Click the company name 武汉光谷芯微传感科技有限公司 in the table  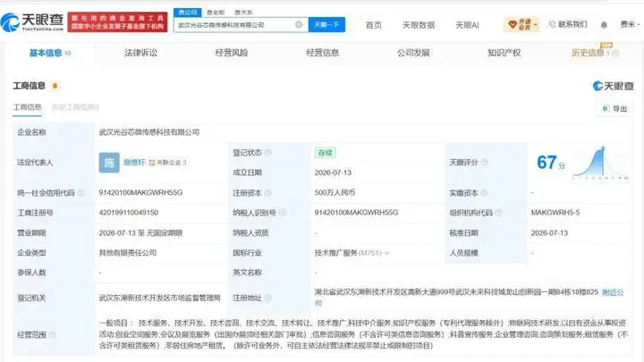tap(149, 132)
